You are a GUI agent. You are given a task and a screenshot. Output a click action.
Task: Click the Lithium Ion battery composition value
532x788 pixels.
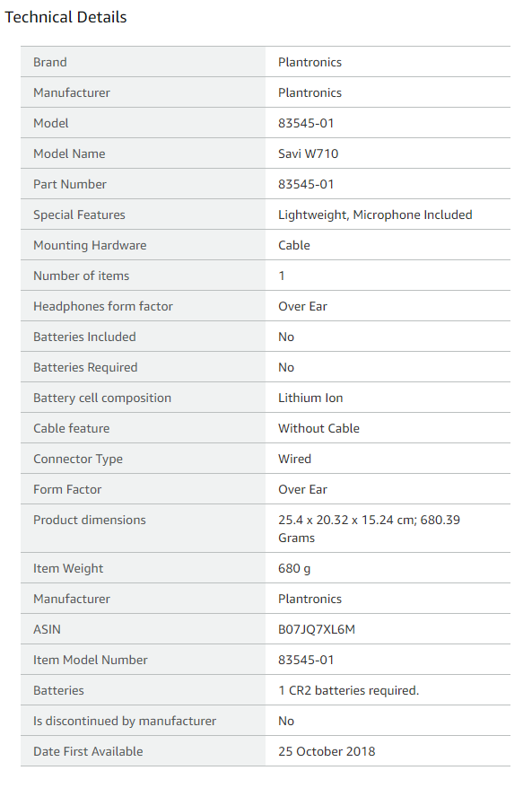coord(310,398)
